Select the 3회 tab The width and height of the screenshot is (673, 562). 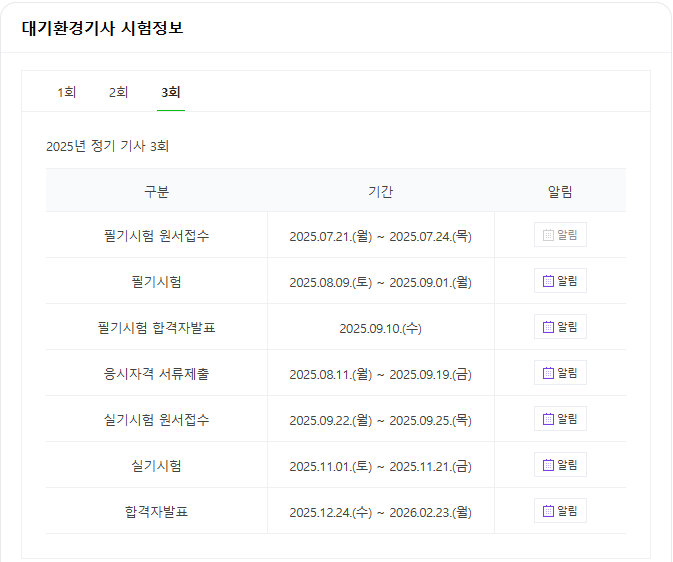pyautogui.click(x=170, y=92)
